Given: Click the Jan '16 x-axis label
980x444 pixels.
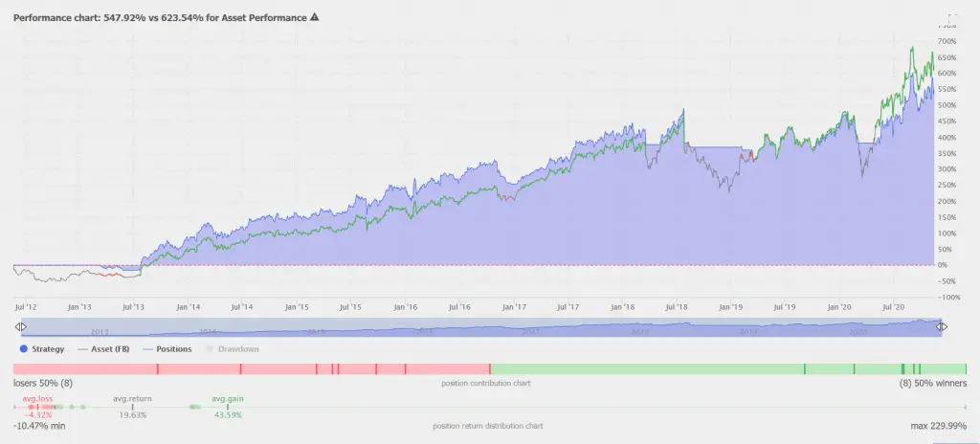Looking at the screenshot, I should (x=405, y=307).
